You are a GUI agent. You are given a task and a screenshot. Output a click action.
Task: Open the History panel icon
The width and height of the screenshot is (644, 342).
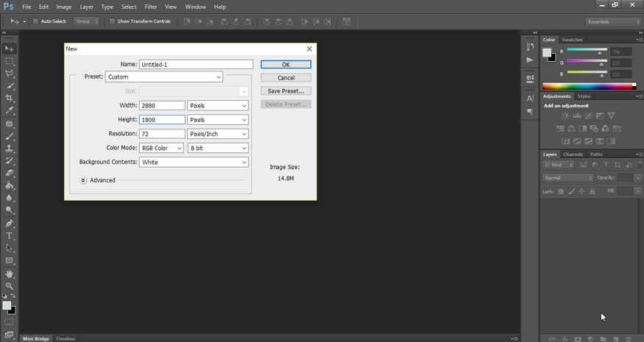click(530, 46)
